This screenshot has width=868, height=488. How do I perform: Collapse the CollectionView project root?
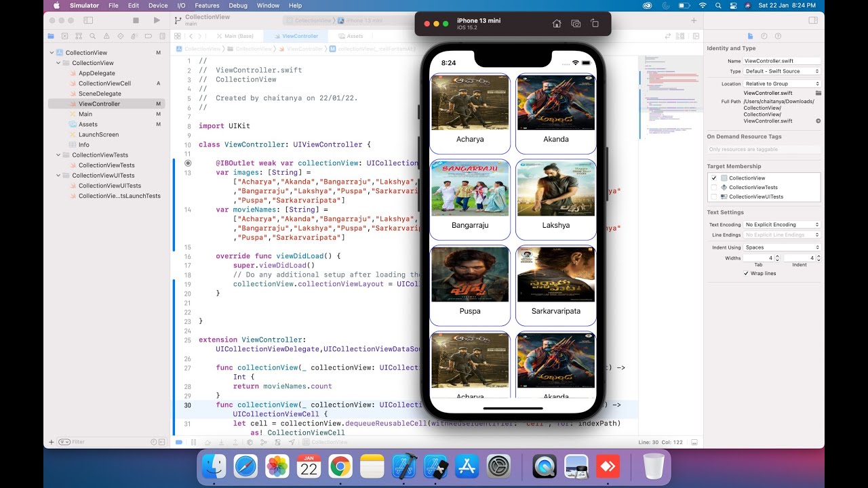pos(52,53)
